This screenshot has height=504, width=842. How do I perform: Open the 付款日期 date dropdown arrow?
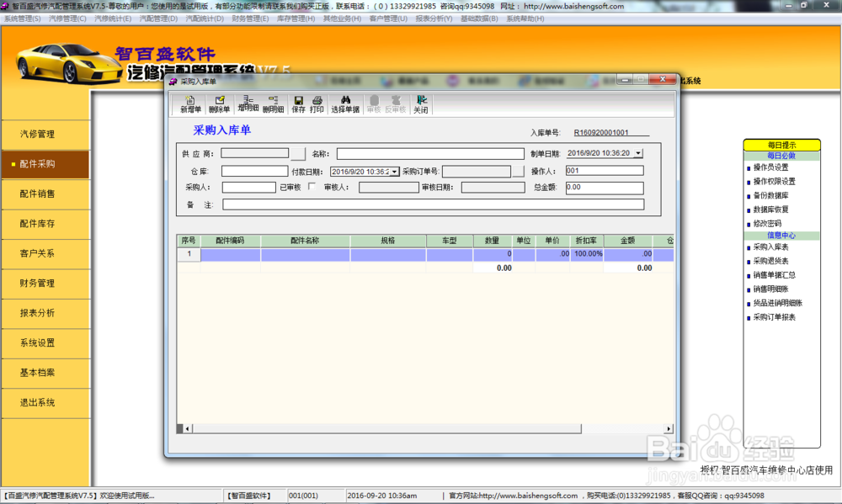(395, 172)
